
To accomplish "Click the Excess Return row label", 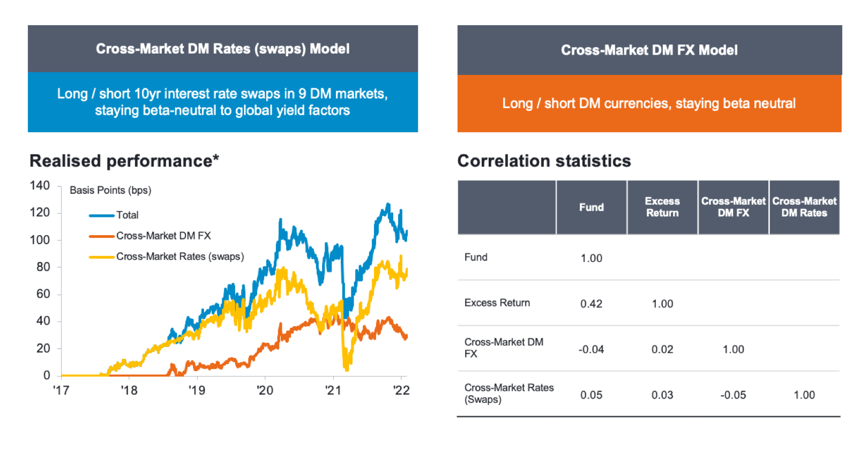I will (x=497, y=303).
